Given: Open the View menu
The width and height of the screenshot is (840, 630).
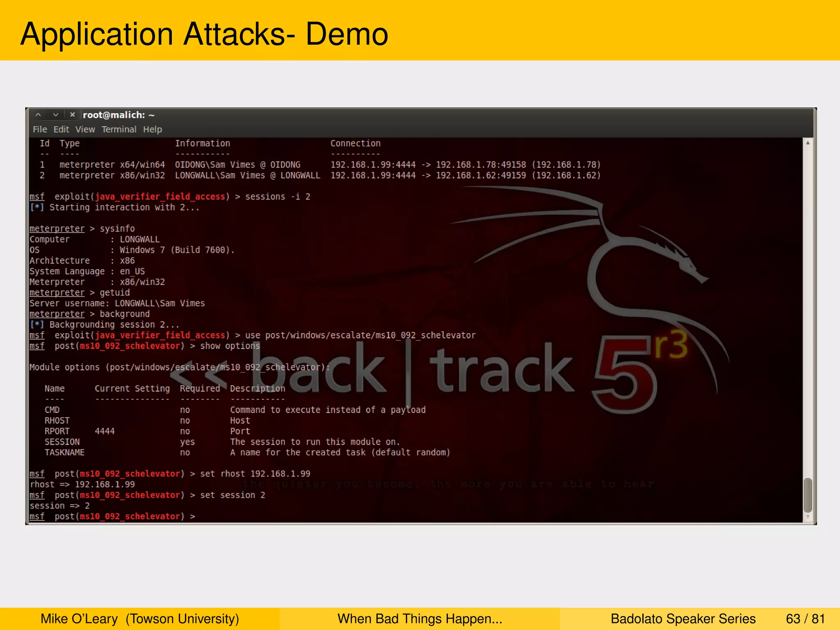Looking at the screenshot, I should tap(85, 130).
